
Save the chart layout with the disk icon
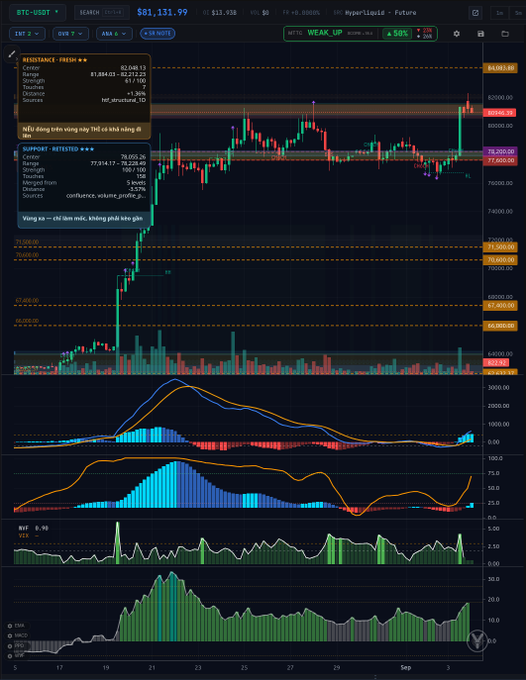point(480,33)
